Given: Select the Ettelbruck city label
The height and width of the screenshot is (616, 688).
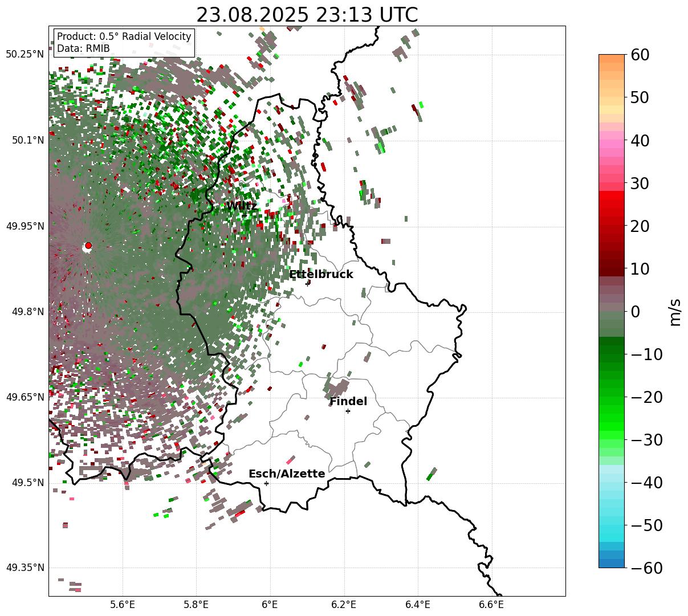Looking at the screenshot, I should tap(321, 275).
